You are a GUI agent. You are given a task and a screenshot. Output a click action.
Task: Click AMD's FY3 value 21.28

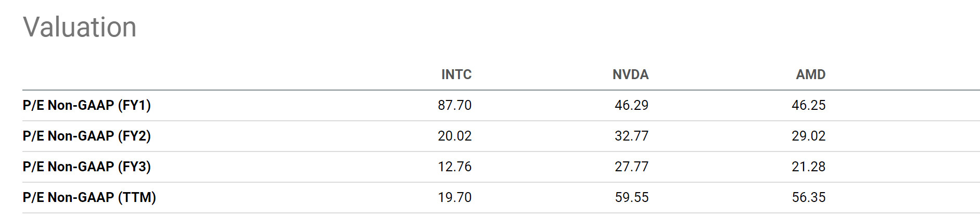click(x=808, y=167)
